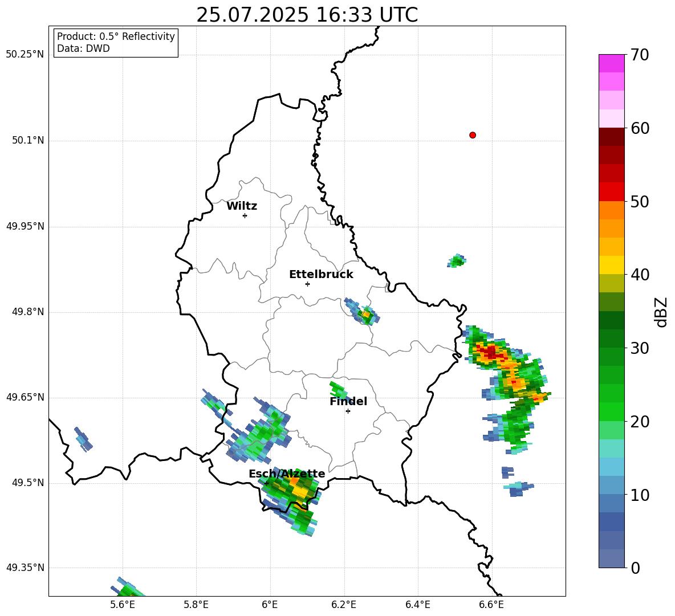Click the 50.25°N latitude label

coord(25,55)
